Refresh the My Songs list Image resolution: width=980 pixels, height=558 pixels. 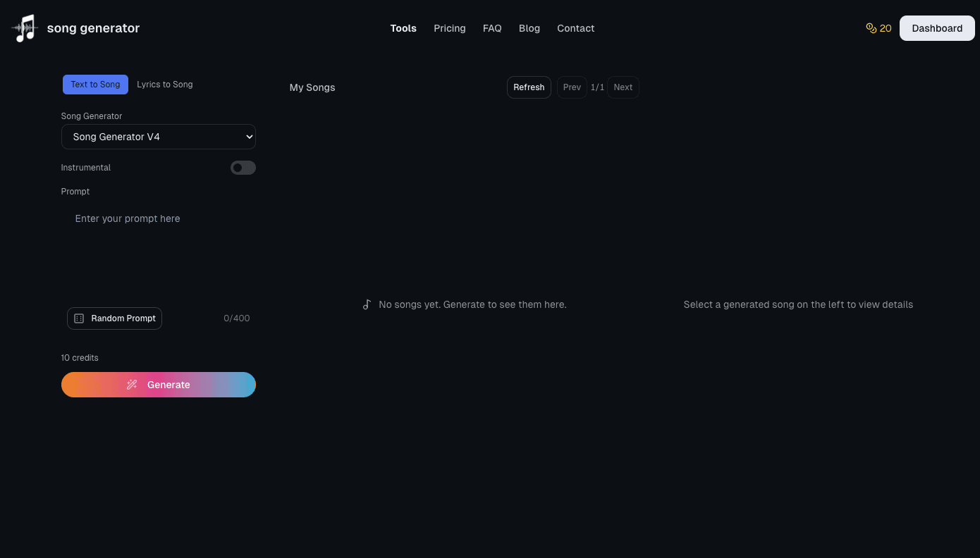[529, 87]
